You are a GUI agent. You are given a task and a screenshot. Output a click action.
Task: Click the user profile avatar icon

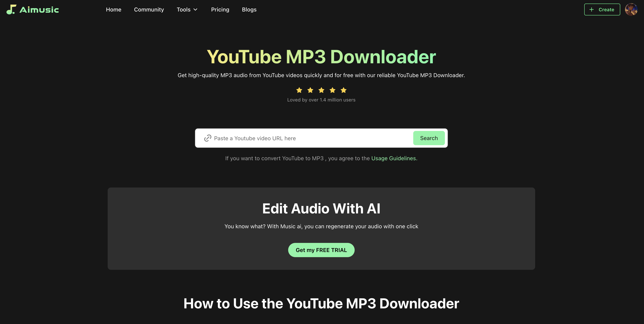tap(631, 9)
